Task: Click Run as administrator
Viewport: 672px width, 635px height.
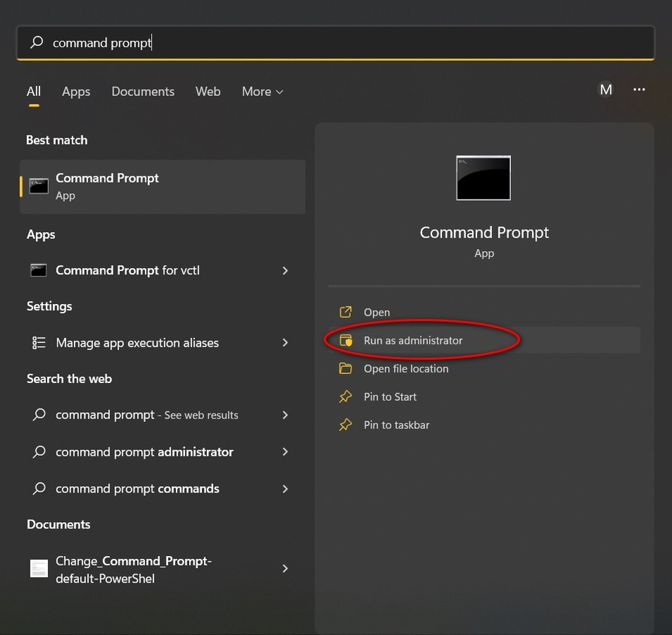Action: pos(412,340)
